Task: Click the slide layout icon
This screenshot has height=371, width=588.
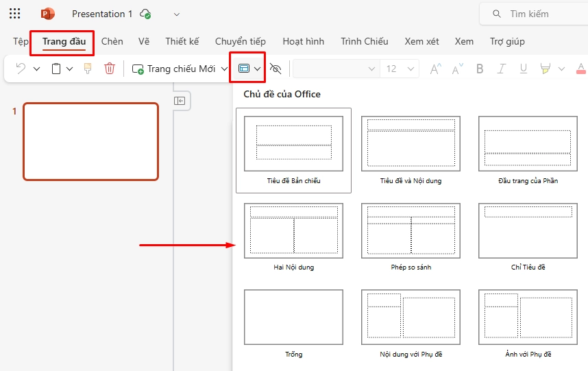Action: [244, 69]
